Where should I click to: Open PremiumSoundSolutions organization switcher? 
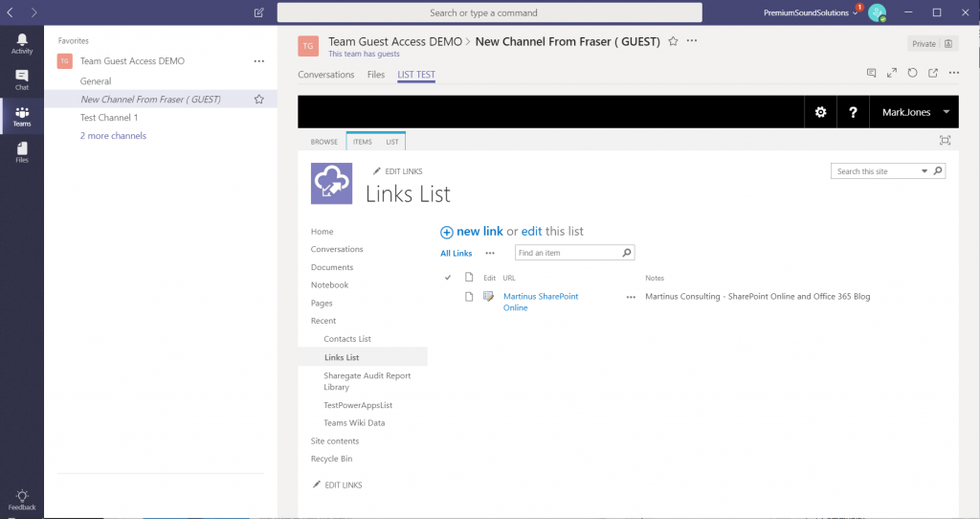click(811, 12)
